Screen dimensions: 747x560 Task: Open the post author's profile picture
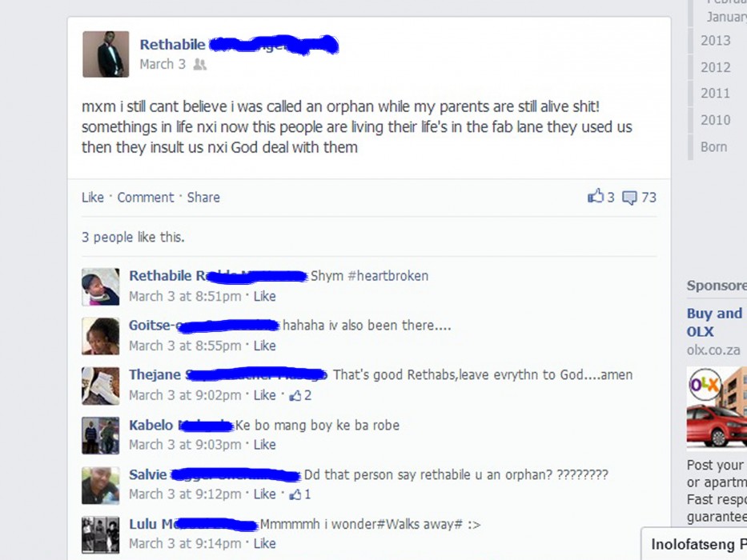[x=106, y=54]
